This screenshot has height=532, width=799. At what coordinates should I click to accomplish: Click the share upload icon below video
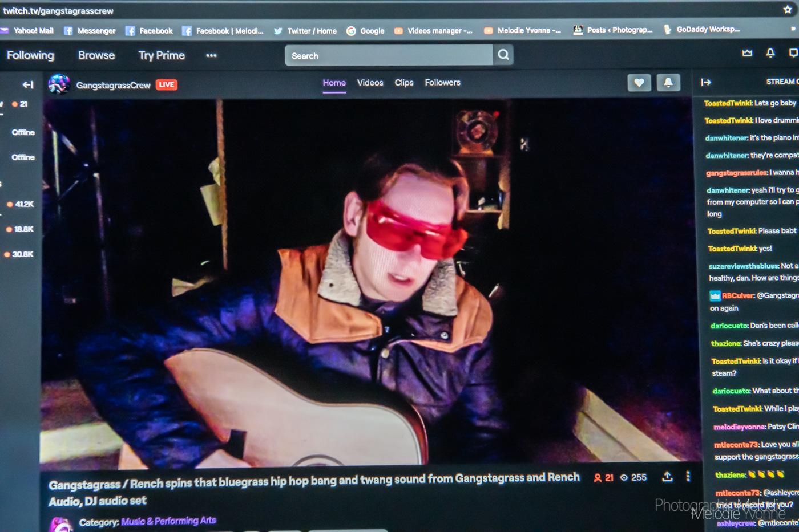point(667,477)
